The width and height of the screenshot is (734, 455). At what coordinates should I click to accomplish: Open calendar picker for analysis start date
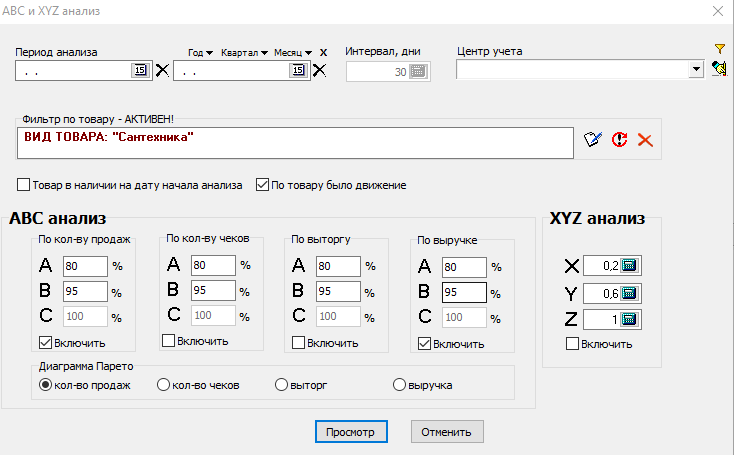(x=139, y=70)
